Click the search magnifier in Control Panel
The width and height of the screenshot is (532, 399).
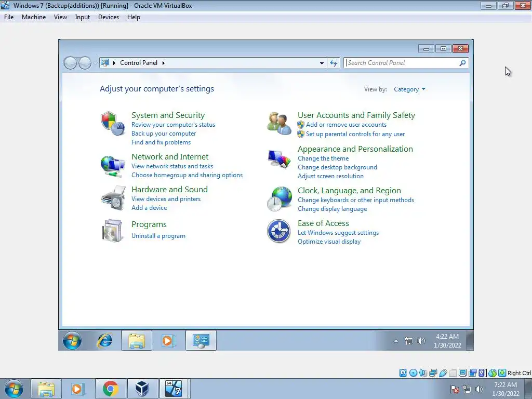click(x=462, y=63)
